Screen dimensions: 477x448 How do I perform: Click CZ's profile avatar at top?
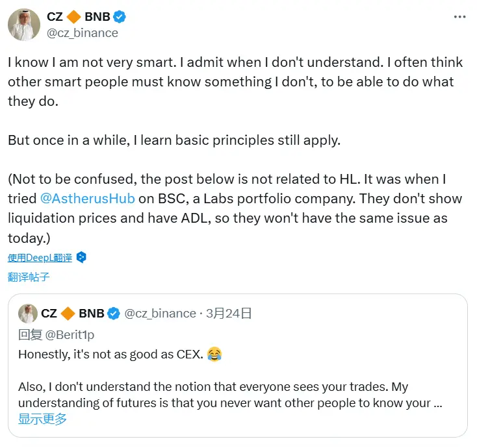point(23,25)
